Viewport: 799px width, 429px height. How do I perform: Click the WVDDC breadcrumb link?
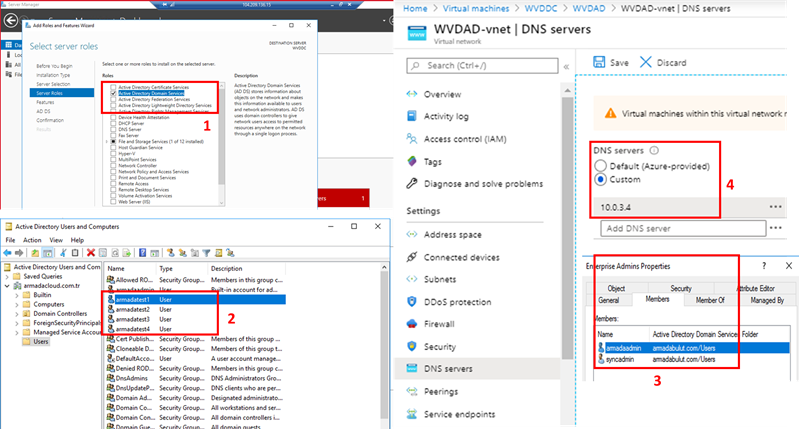(x=541, y=8)
